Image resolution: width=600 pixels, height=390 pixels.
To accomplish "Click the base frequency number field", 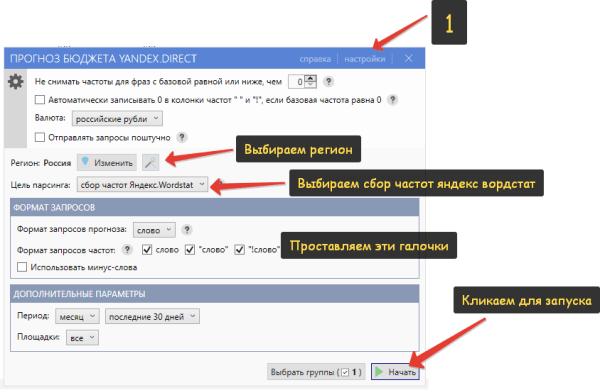I will [297, 82].
